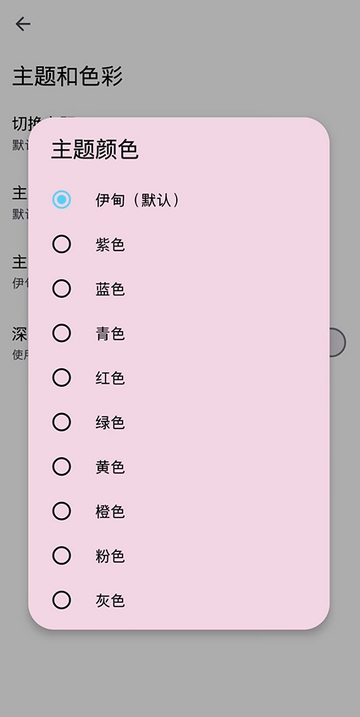Click the 蓝色 text label
The height and width of the screenshot is (717, 360).
point(110,289)
